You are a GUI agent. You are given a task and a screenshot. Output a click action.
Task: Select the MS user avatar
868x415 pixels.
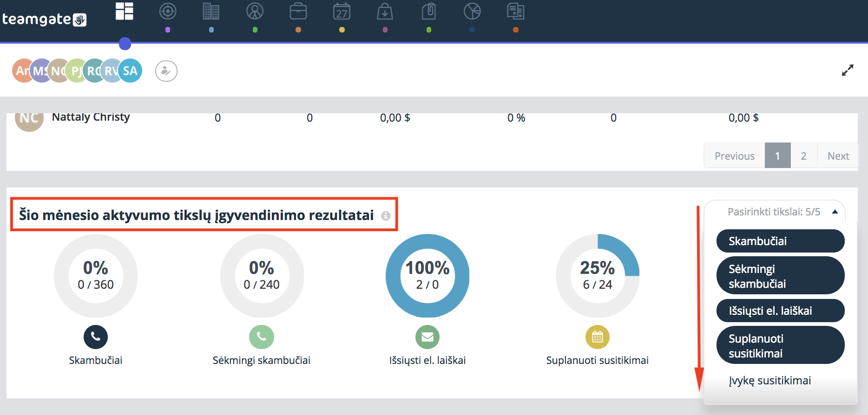(40, 71)
